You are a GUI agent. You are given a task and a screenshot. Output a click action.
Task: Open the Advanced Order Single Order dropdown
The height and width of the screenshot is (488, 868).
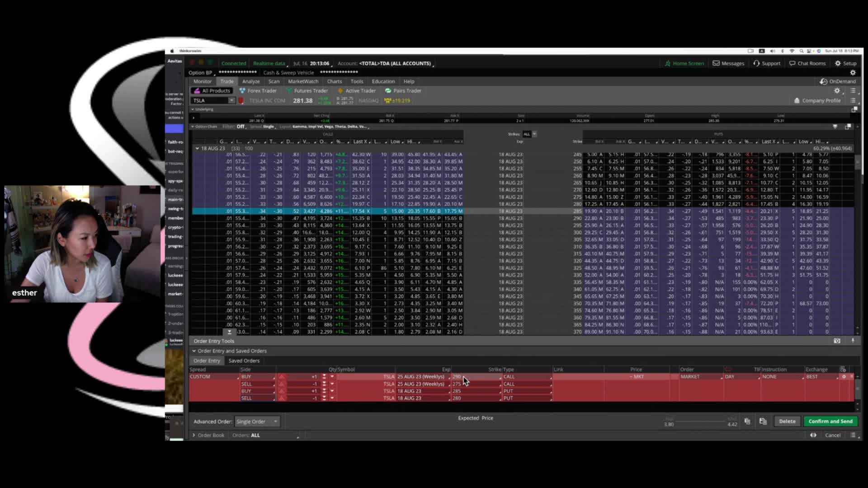257,422
